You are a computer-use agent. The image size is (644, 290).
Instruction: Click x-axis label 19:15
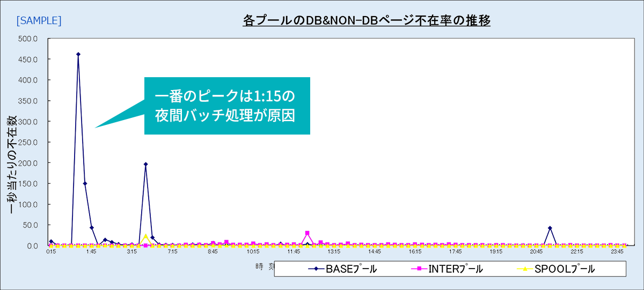point(496,251)
